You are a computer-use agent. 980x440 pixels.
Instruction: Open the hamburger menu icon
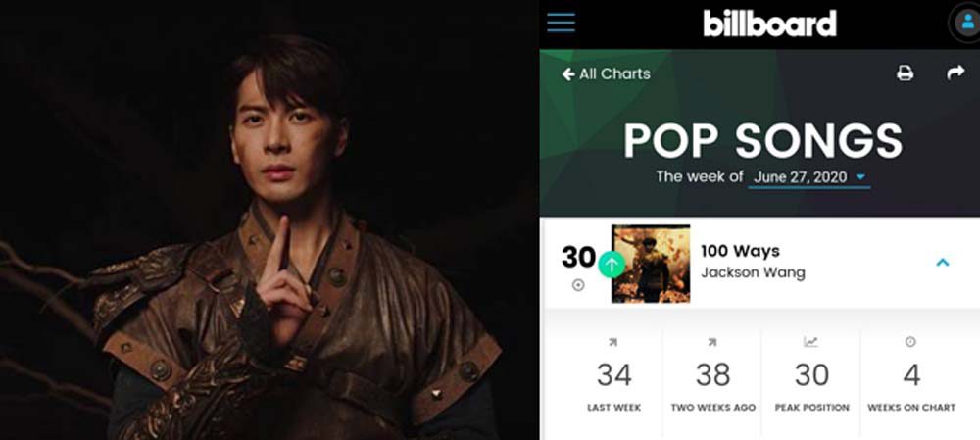[x=561, y=22]
